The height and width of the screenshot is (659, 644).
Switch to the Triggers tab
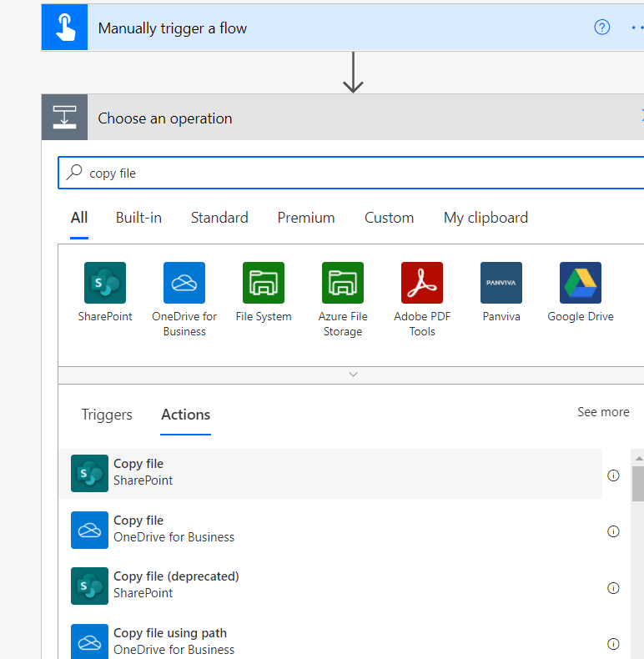(x=107, y=415)
